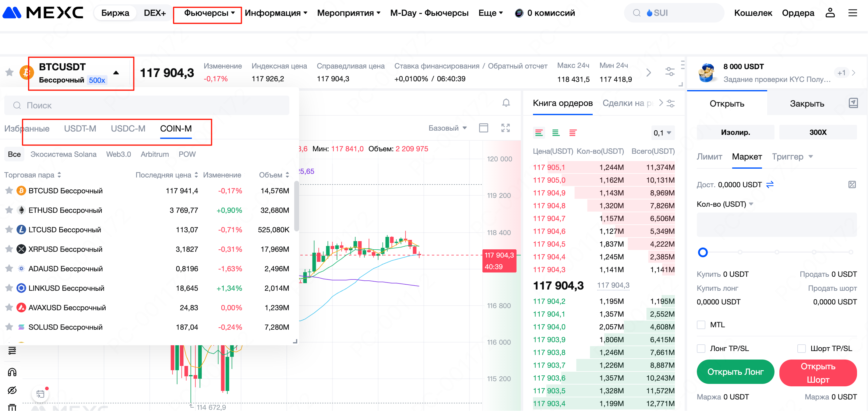Screen dimensions: 868x411
Task: Expand the Еще menu
Action: click(x=490, y=13)
